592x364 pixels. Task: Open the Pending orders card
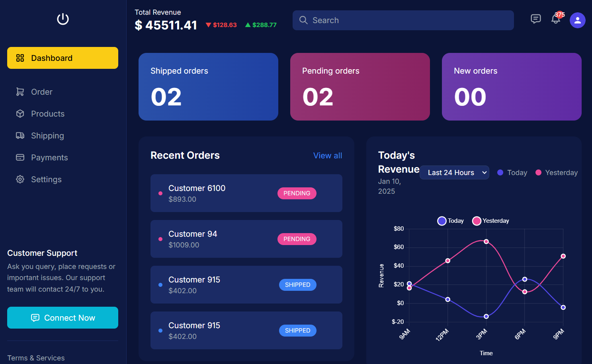tap(360, 87)
